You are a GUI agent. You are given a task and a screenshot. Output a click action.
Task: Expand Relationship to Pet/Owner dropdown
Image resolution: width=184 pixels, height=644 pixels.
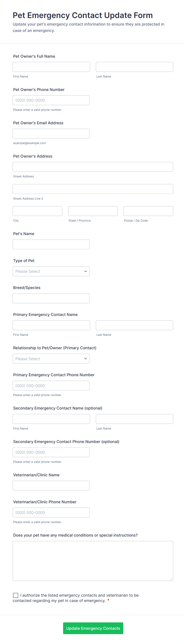51,359
